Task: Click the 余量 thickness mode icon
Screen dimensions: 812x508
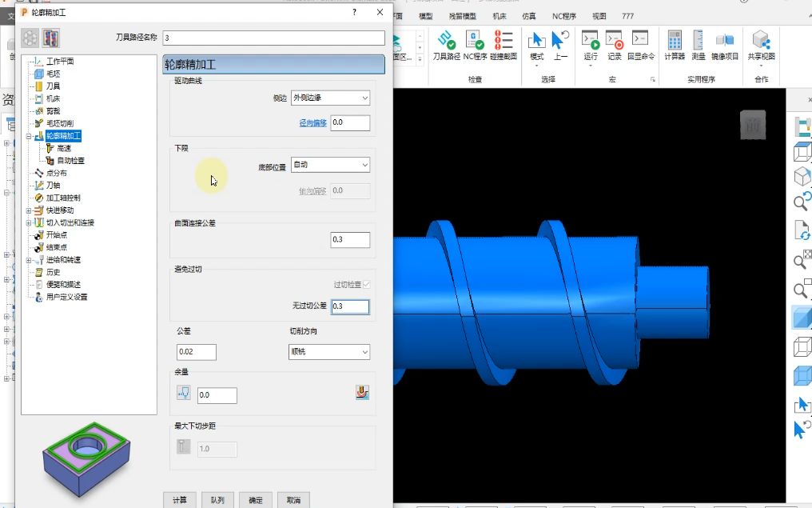Action: point(183,393)
